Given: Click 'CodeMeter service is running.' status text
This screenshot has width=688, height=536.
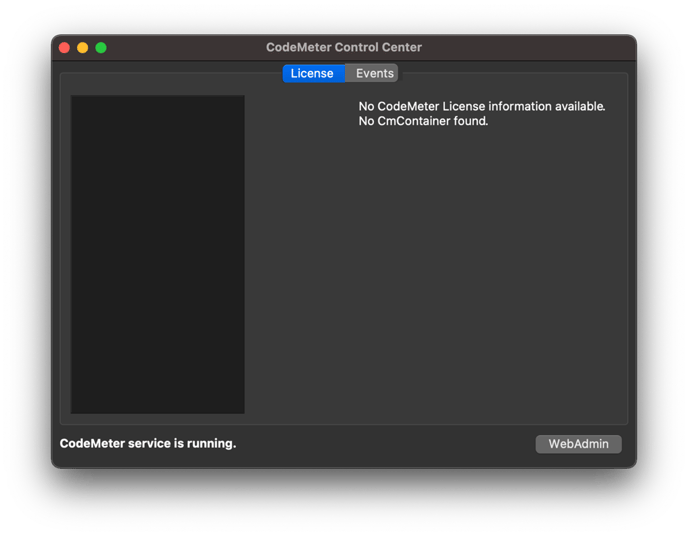Looking at the screenshot, I should pos(148,443).
